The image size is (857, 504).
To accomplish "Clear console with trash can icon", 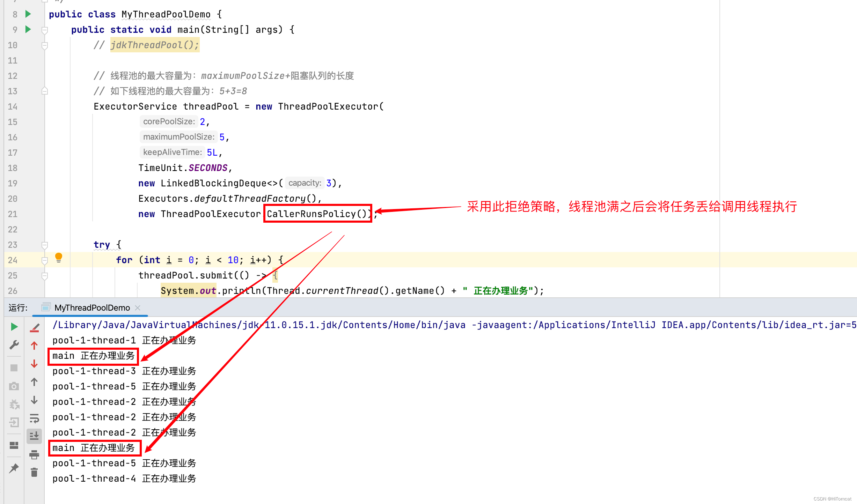I will 34,473.
